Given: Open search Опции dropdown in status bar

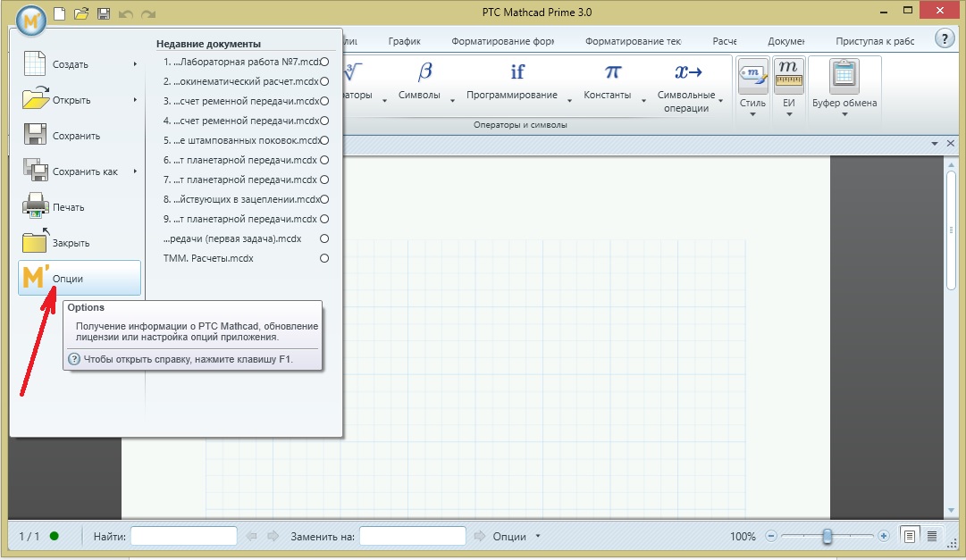Looking at the screenshot, I should point(517,537).
